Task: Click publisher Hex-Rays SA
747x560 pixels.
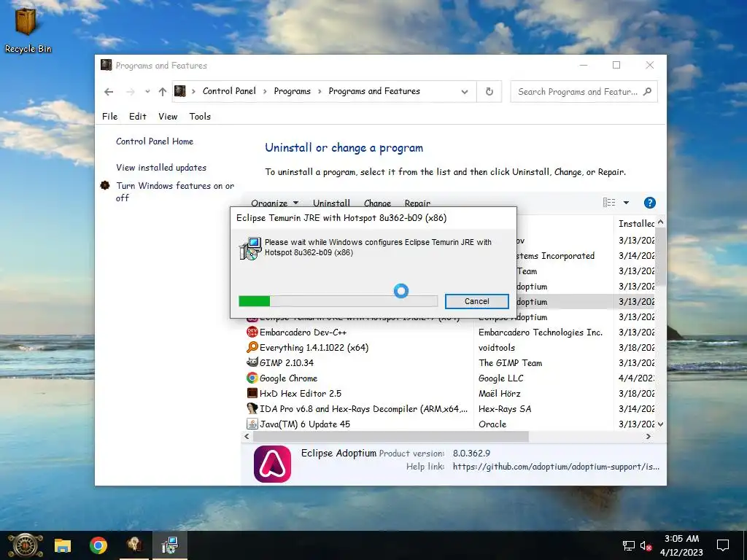Action: [505, 408]
